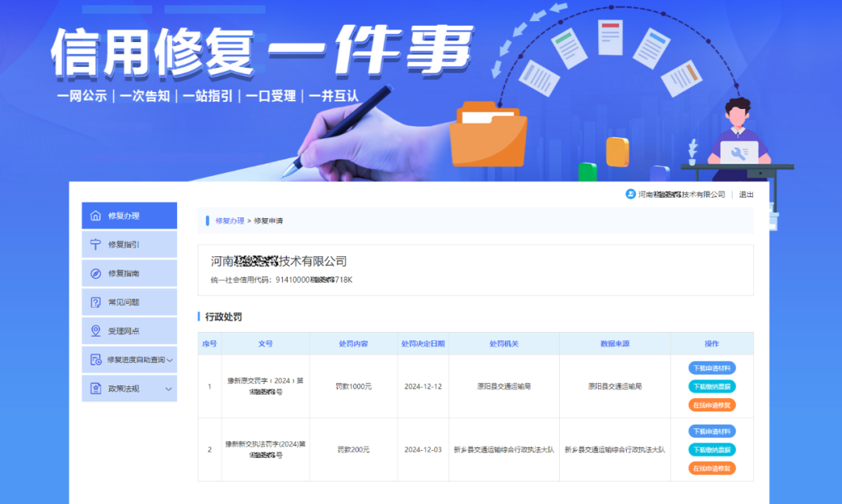Open the 常见问题 sidebar menu
Viewport: 842px width, 504px height.
[x=129, y=302]
